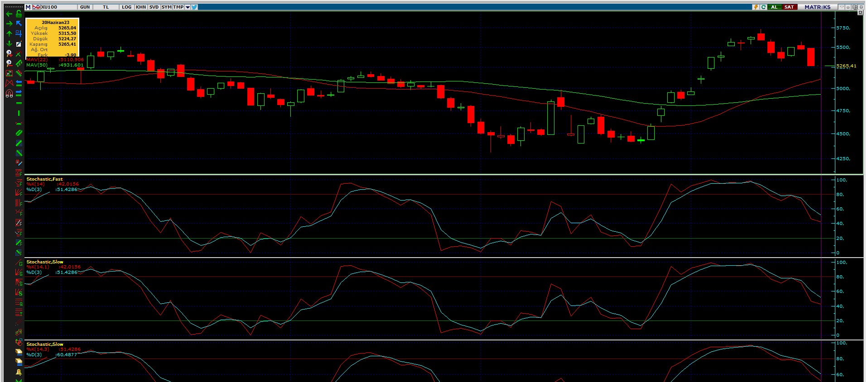Toggle the magnet snap icon

pos(9,93)
